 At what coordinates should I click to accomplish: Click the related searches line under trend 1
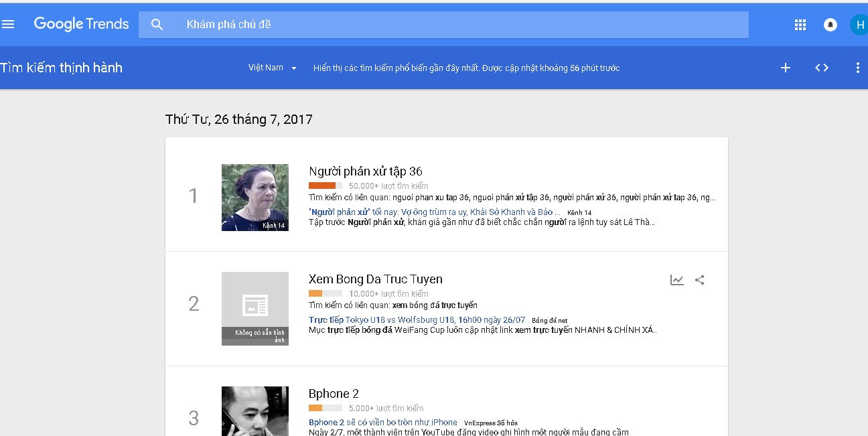click(x=512, y=198)
